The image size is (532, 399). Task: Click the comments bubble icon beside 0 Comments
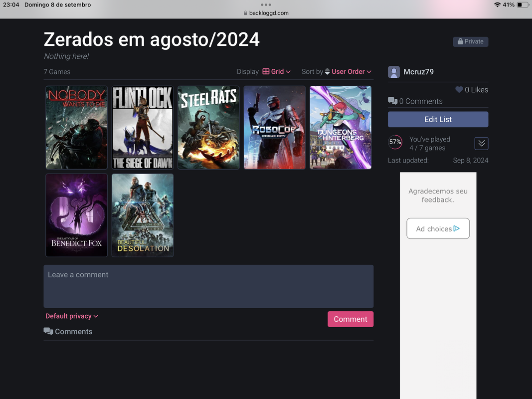[x=392, y=101]
